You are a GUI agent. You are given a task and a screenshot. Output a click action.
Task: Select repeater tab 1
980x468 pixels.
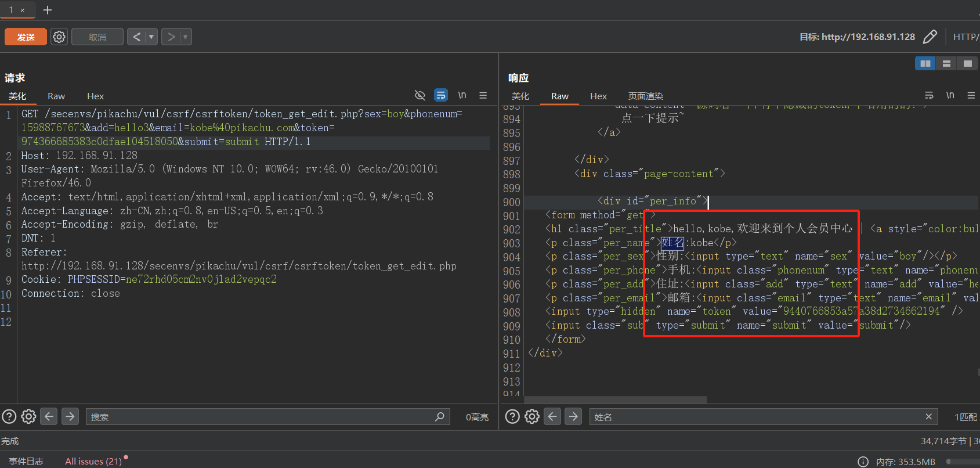12,10
